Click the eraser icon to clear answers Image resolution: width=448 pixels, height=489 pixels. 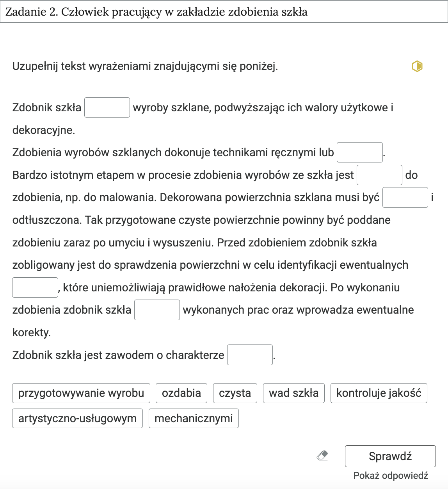[x=322, y=456]
